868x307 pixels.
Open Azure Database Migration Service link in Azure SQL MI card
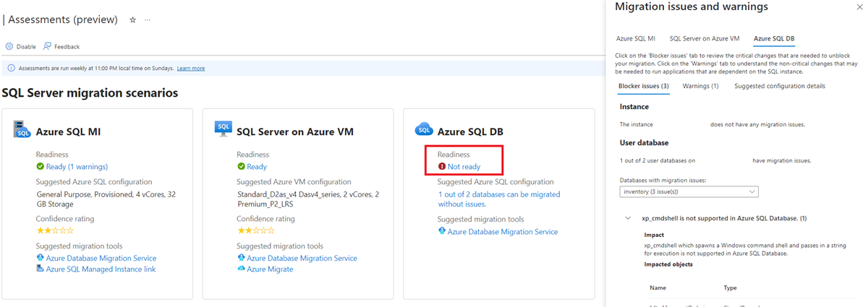101,258
